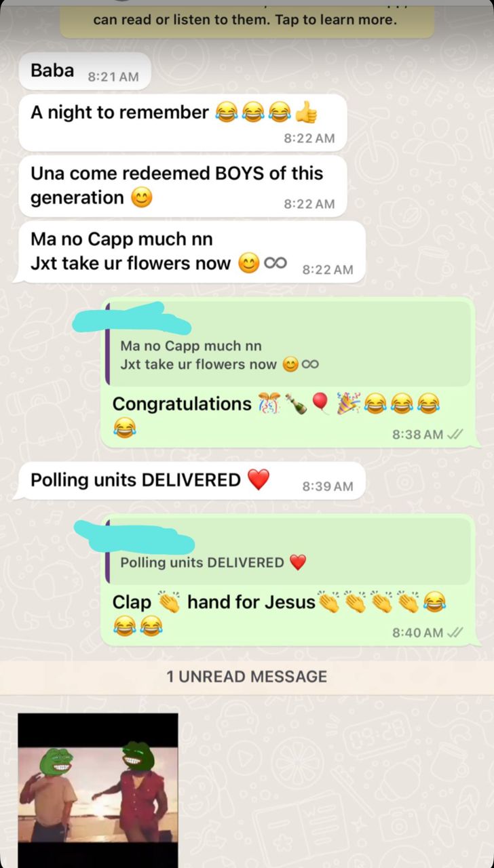This screenshot has width=494, height=868.
Task: Tap the champagne bottle emoji
Action: pos(295,404)
